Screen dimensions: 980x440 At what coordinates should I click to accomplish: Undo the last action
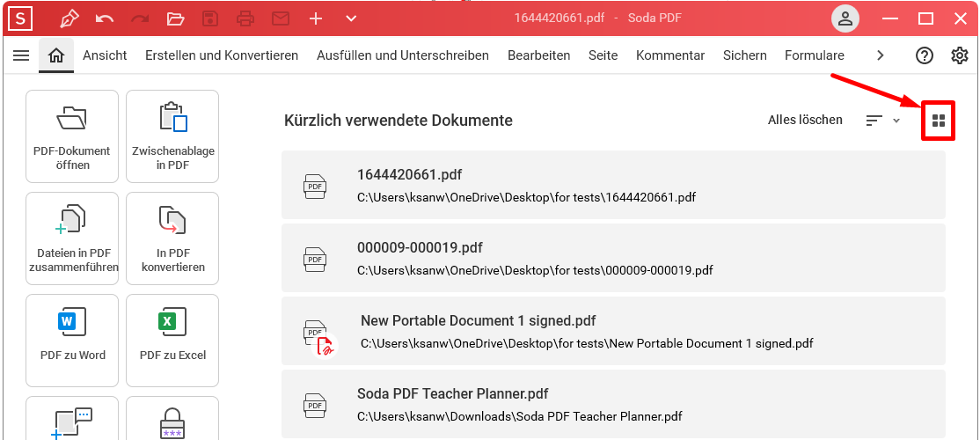(x=105, y=18)
